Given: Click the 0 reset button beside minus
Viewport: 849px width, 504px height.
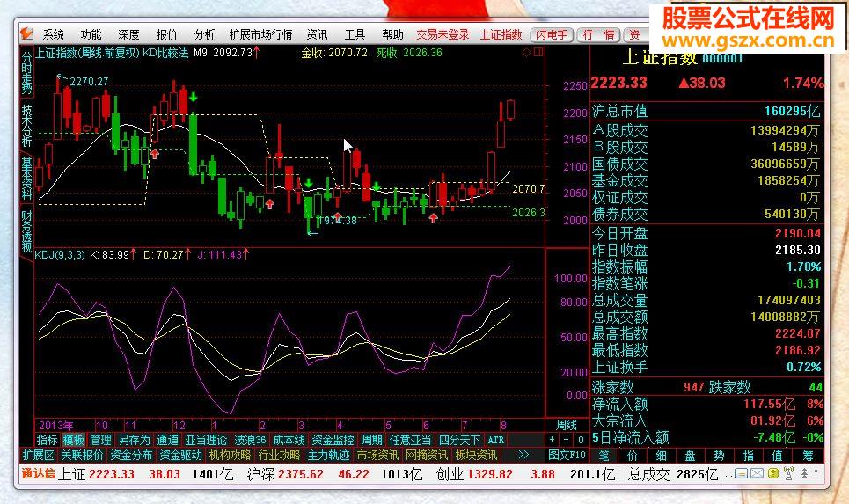Looking at the screenshot, I should [581, 440].
